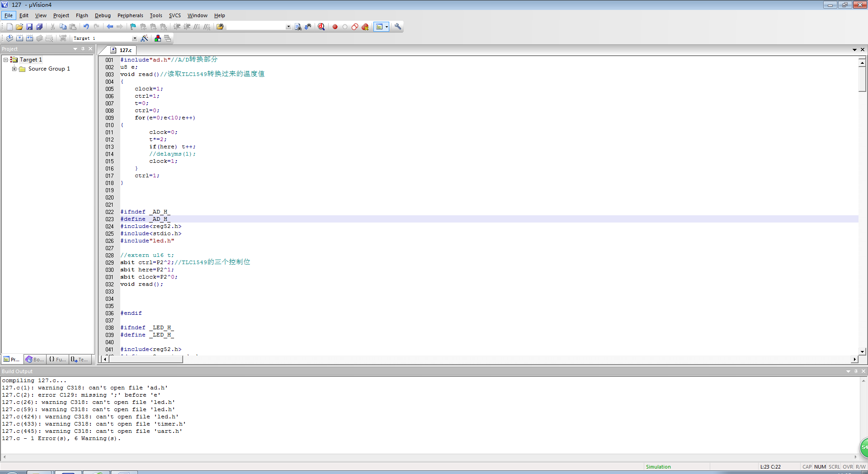Click the 127.c editor tab

point(125,50)
